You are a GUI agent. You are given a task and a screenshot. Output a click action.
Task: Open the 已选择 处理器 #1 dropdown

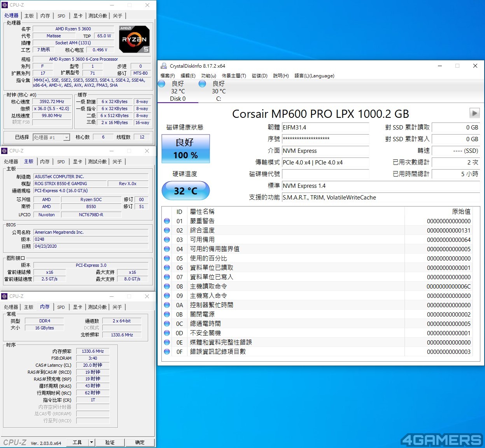tap(51, 137)
